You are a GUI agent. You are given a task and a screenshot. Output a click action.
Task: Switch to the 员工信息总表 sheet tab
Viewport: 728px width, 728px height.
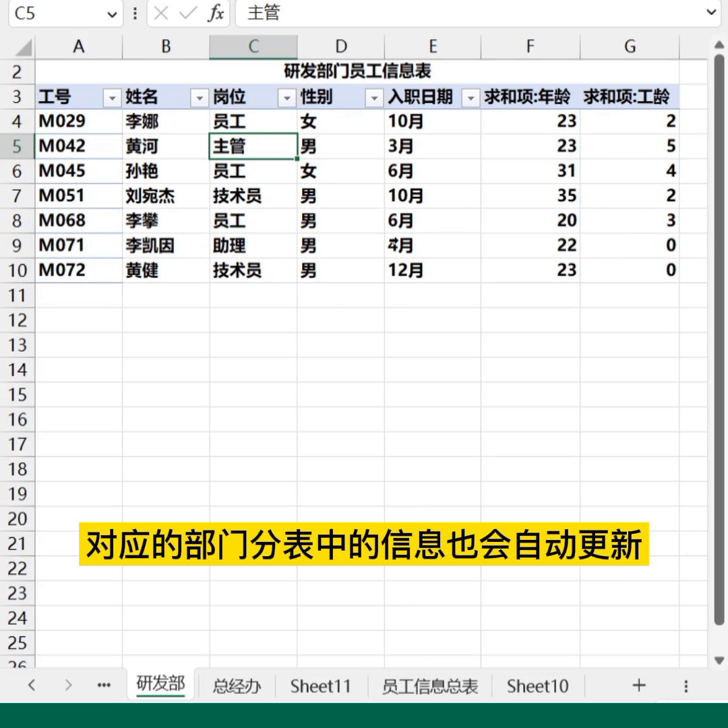[x=430, y=686]
